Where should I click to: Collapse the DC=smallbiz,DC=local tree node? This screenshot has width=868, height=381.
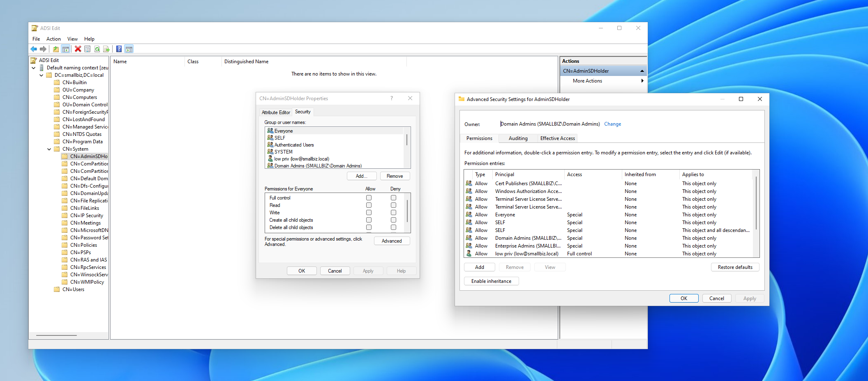pos(42,75)
